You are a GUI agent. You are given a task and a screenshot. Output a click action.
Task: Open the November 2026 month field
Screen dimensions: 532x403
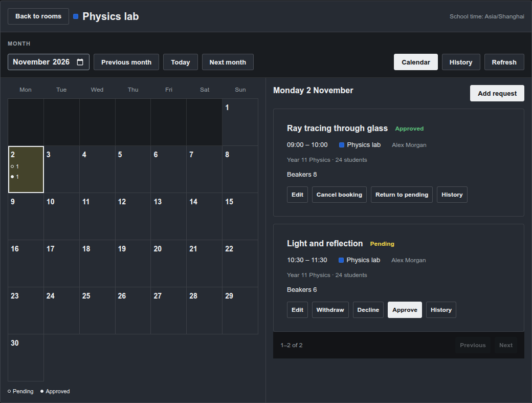click(49, 62)
